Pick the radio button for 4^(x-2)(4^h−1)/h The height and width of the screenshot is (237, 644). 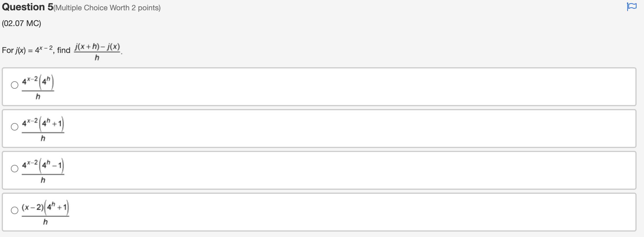point(15,169)
